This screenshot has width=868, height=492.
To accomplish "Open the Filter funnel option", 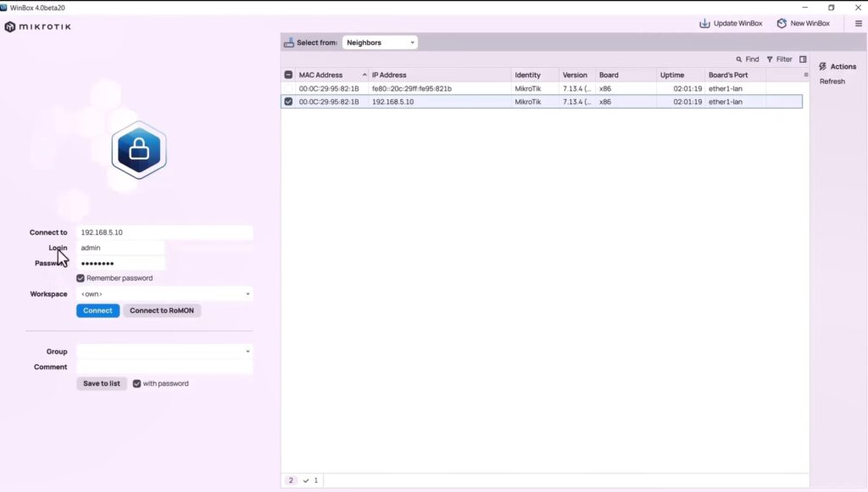I will [780, 59].
